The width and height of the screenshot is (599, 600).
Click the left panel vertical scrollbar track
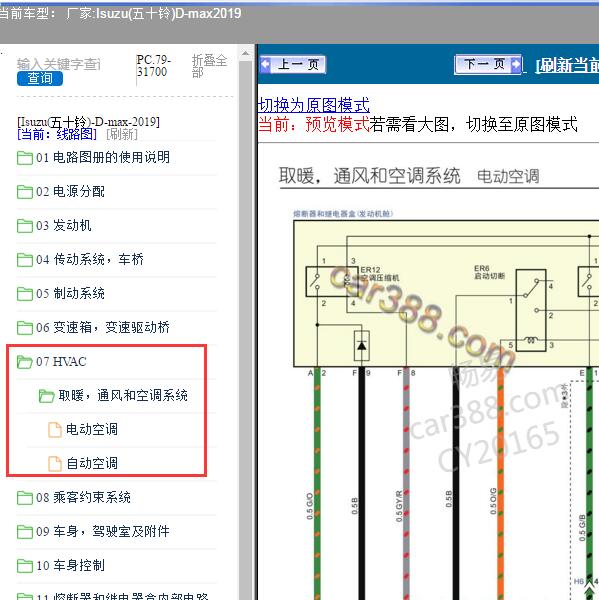(x=245, y=329)
